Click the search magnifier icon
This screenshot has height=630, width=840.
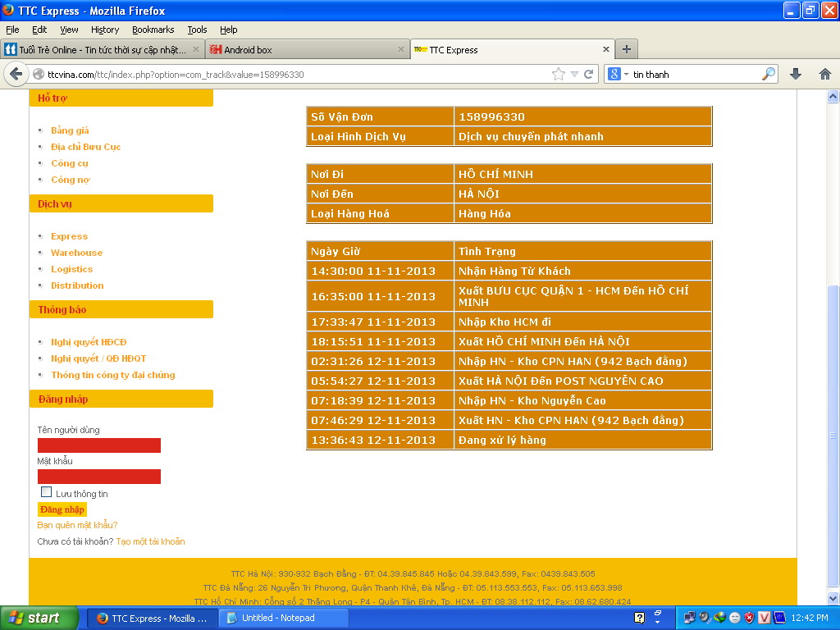(768, 75)
